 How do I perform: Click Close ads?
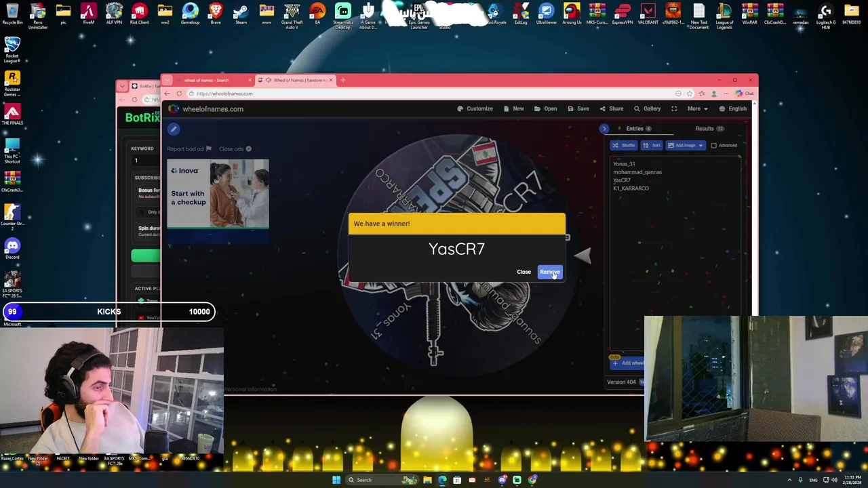point(235,149)
